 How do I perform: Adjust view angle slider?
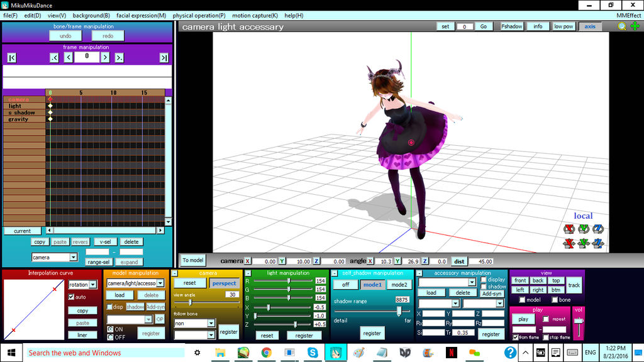tap(190, 302)
